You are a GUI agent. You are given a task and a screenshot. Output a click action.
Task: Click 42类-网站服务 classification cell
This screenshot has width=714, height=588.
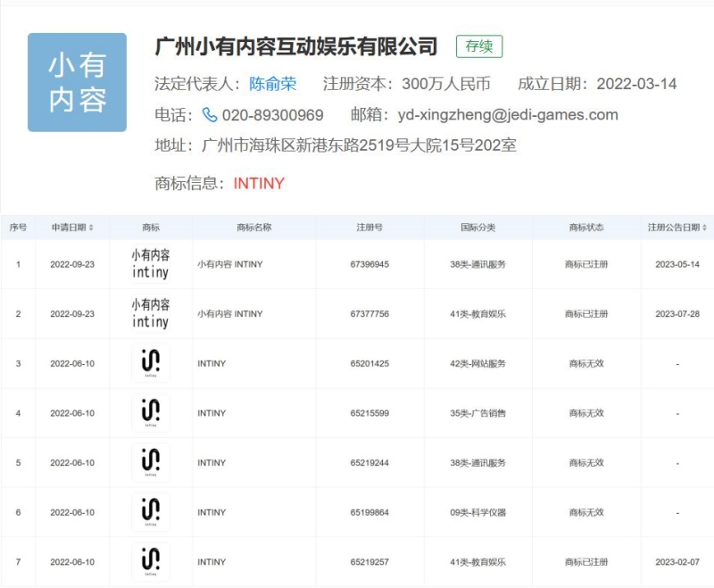coord(477,364)
